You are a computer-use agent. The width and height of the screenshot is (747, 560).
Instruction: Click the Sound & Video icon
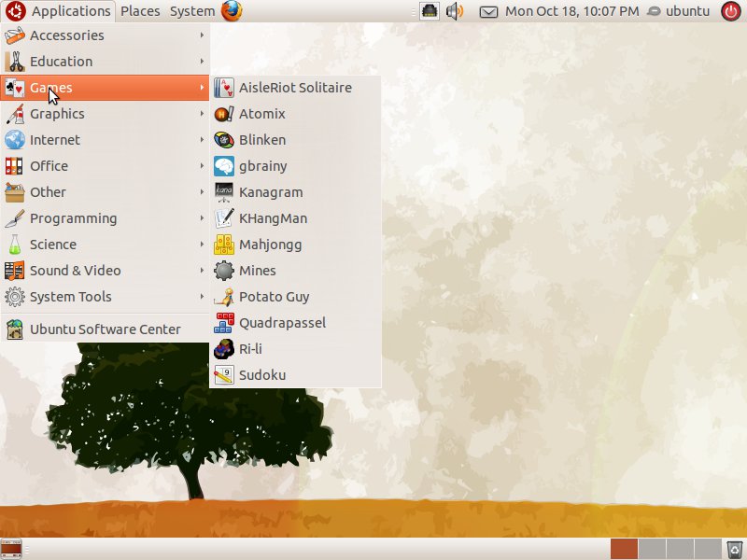tap(15, 271)
